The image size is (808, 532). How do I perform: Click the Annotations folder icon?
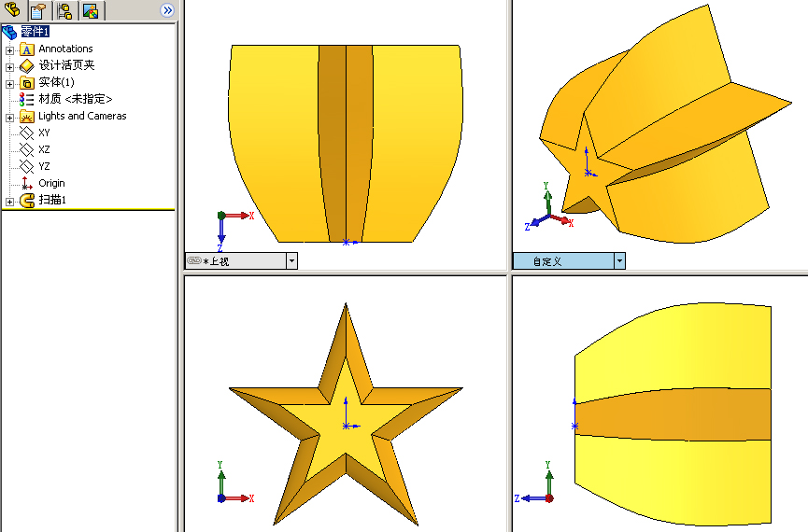click(26, 49)
